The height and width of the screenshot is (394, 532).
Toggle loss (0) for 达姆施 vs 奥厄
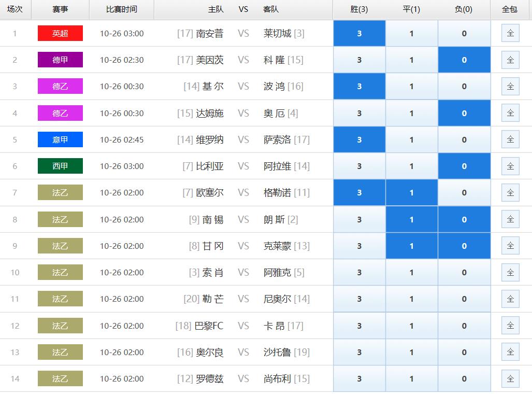tap(464, 113)
